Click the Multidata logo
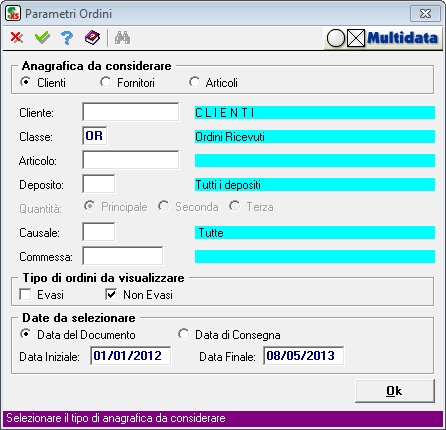 [382, 38]
